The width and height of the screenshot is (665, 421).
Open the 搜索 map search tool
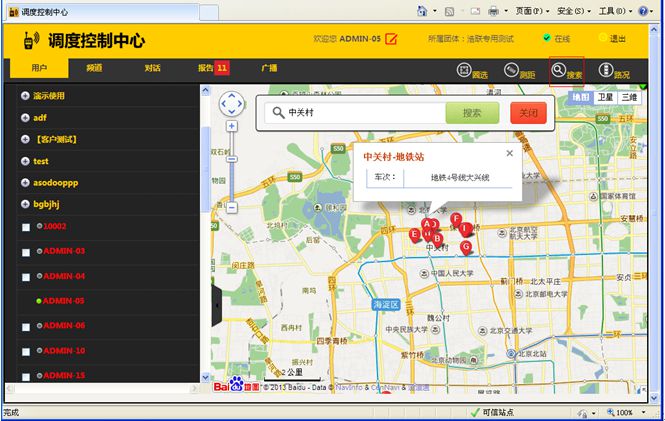(567, 71)
